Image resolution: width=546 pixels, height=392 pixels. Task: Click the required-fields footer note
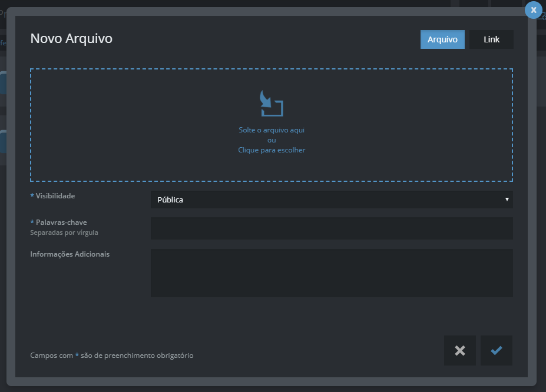pyautogui.click(x=111, y=356)
